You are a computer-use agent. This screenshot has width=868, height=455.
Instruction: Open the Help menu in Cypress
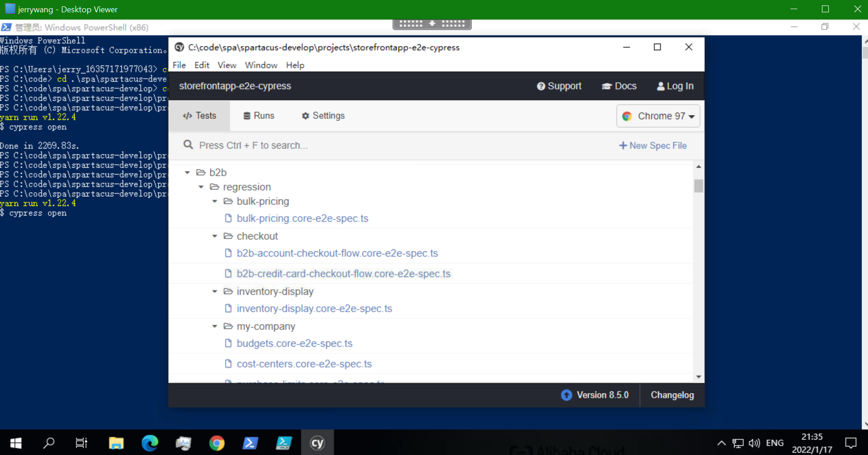[x=295, y=65]
